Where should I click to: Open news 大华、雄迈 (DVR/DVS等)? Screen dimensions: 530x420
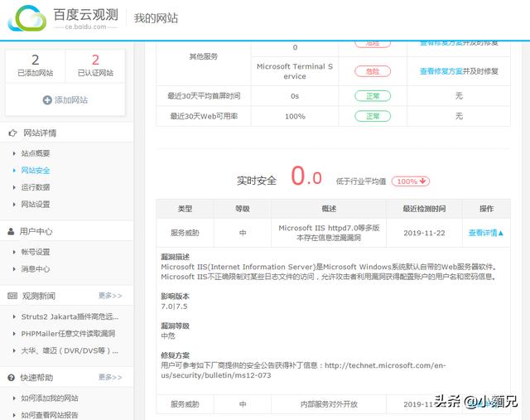(x=70, y=350)
